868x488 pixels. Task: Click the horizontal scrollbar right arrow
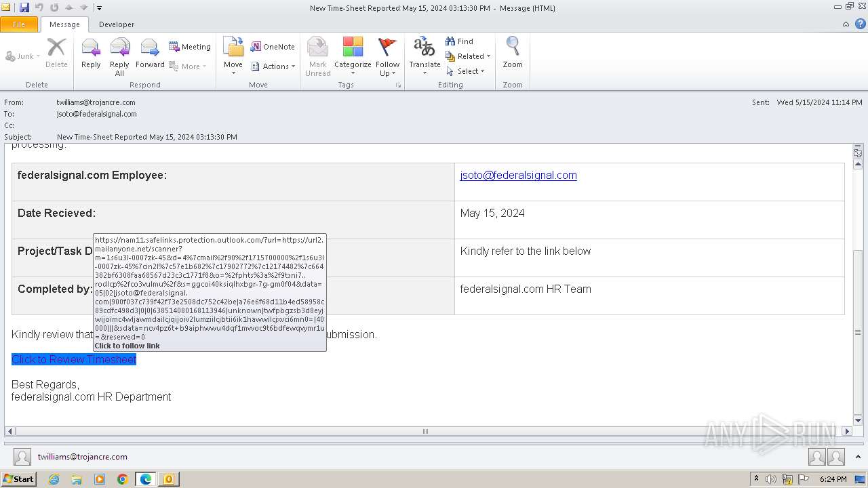coord(847,431)
